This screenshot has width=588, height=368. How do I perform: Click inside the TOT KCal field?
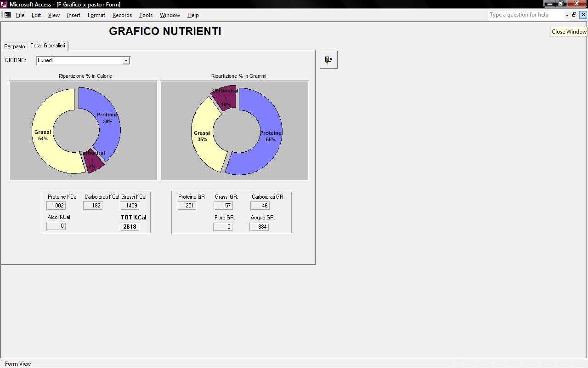pos(130,226)
